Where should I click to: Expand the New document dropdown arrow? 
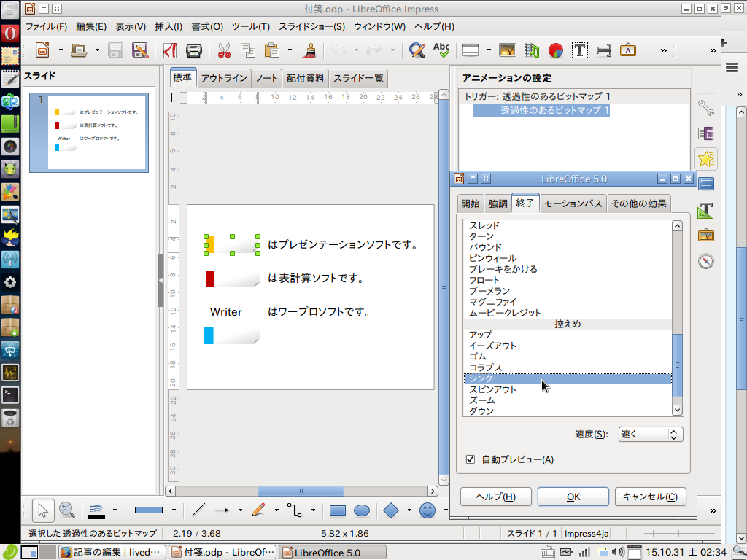61,50
